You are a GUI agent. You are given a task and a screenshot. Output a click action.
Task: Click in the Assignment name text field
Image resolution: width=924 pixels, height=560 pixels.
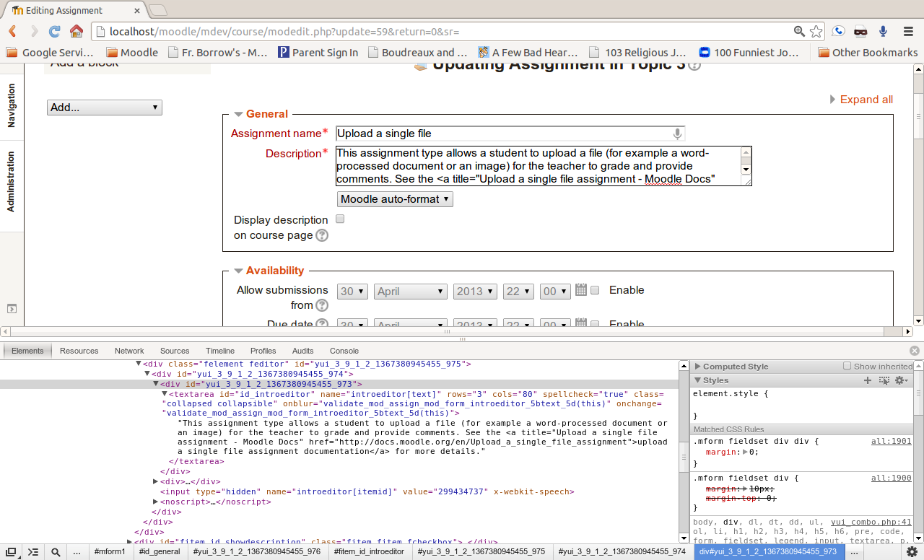tap(510, 134)
